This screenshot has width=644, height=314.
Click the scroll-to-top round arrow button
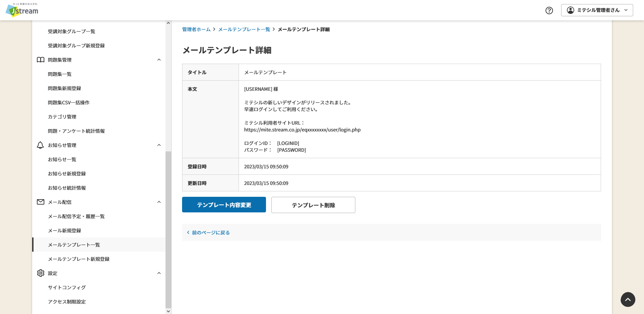(x=628, y=299)
